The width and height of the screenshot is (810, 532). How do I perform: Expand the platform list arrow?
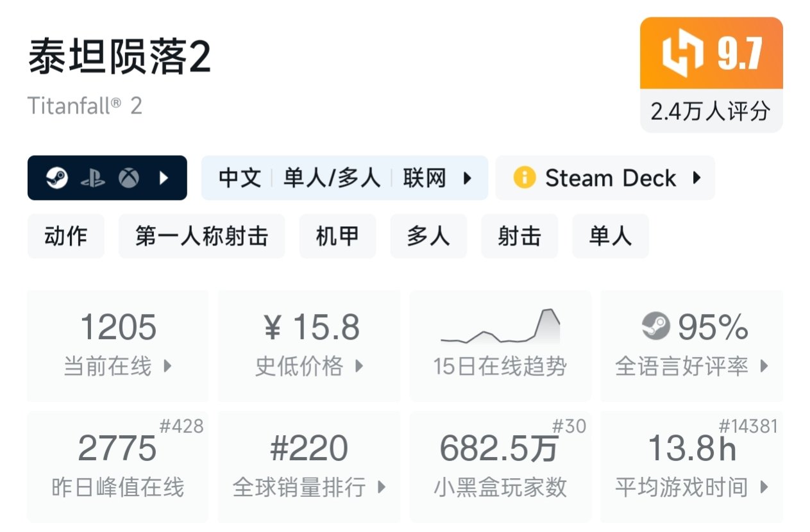164,178
